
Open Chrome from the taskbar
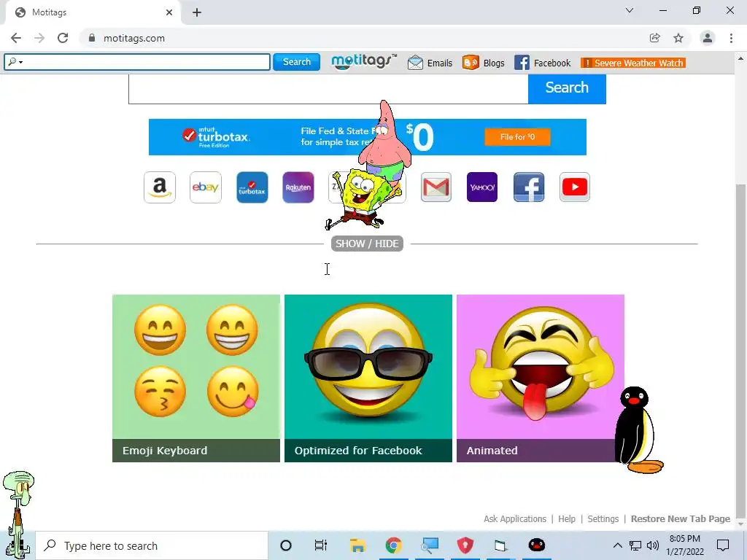[x=393, y=545]
